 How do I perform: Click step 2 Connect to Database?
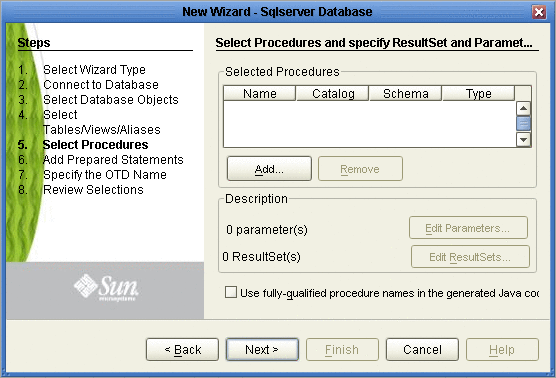[x=101, y=85]
